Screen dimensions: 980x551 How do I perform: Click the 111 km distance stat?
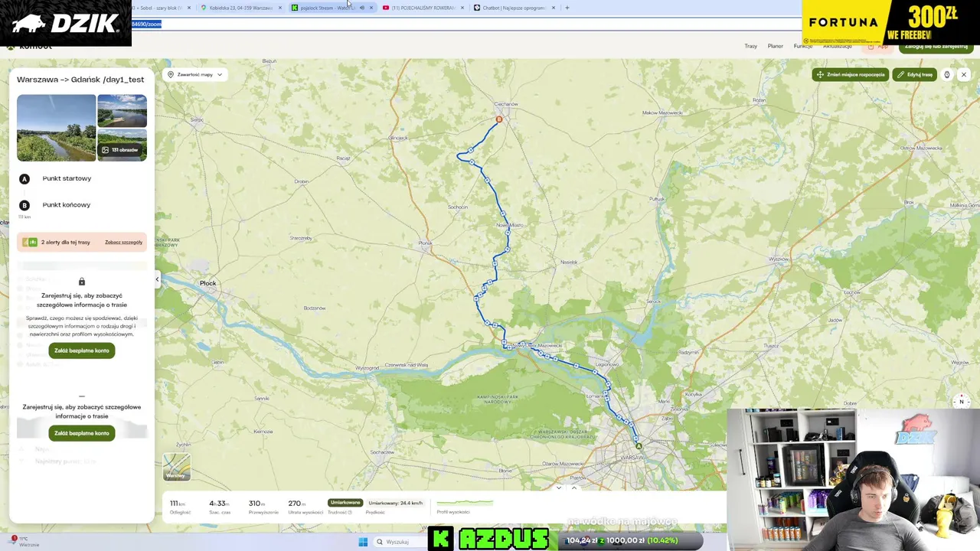click(179, 507)
